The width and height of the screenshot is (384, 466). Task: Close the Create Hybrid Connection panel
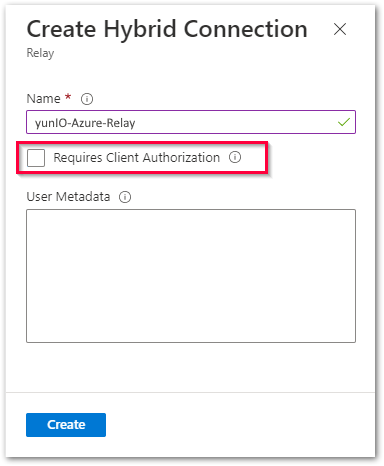pyautogui.click(x=340, y=29)
